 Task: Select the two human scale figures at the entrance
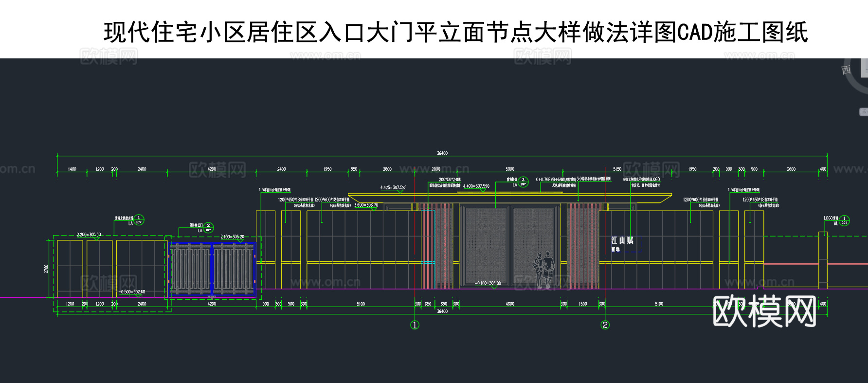point(544,270)
